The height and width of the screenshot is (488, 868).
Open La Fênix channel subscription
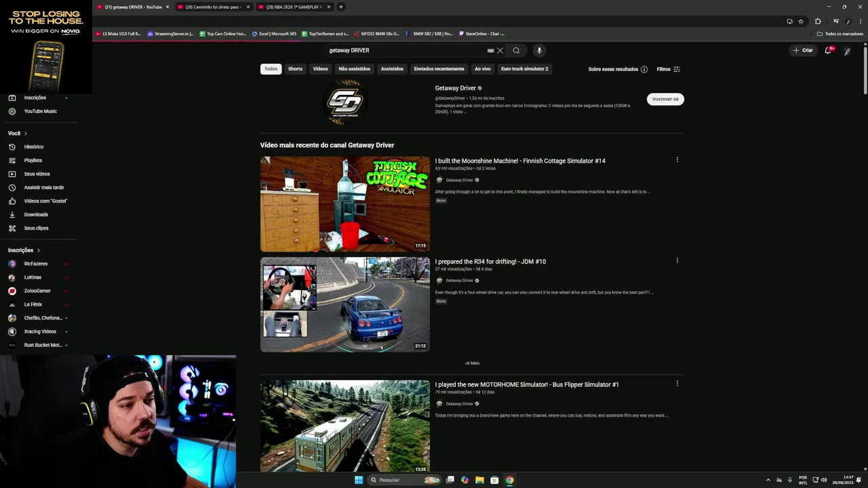33,304
